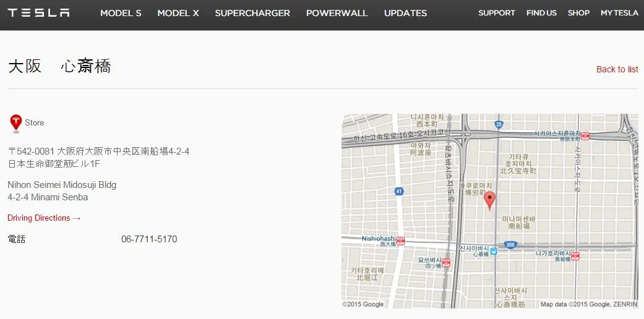Click the Nishiohashi station icon on map

click(x=400, y=241)
